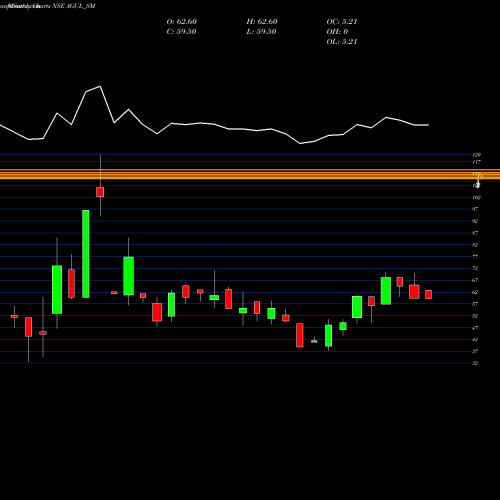This screenshot has width=500, height=500.
Task: Click the 52 price axis label
Action: (x=475, y=316)
